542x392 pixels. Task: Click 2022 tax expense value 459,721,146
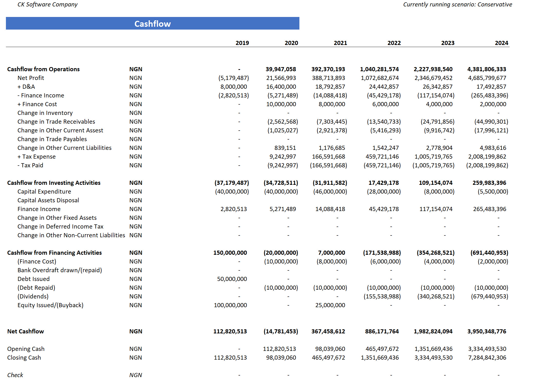click(x=382, y=157)
